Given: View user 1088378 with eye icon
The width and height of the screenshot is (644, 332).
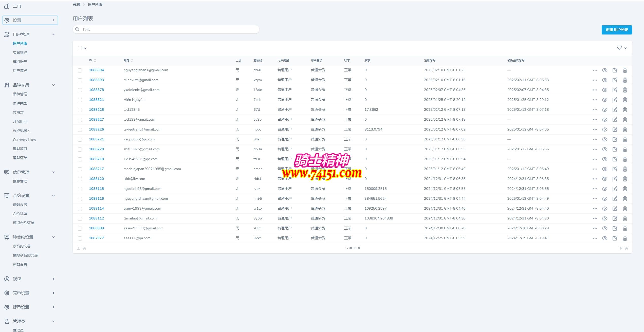Looking at the screenshot, I should (604, 90).
